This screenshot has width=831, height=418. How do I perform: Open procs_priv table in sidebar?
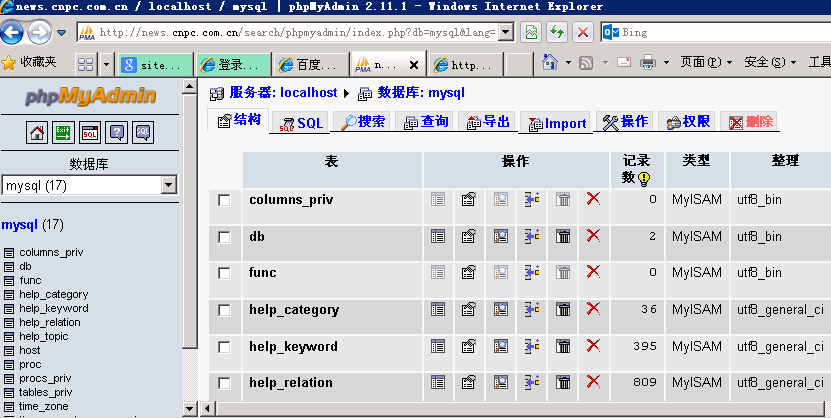coord(45,379)
